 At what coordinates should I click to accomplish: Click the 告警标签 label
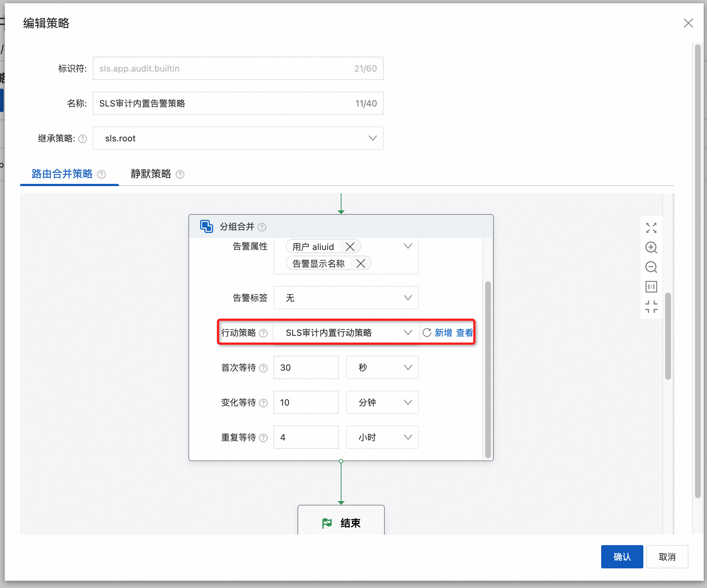250,298
